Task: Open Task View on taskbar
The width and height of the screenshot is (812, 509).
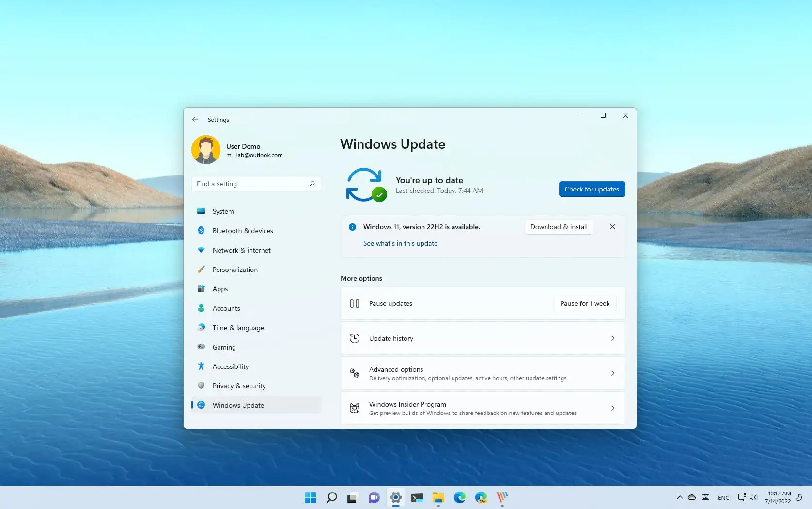Action: click(352, 497)
